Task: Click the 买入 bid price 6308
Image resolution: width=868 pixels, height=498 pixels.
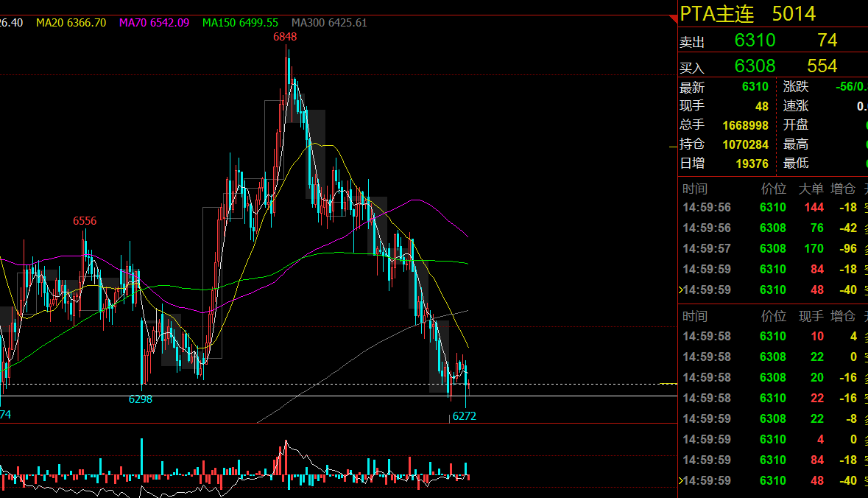Action: 755,66
